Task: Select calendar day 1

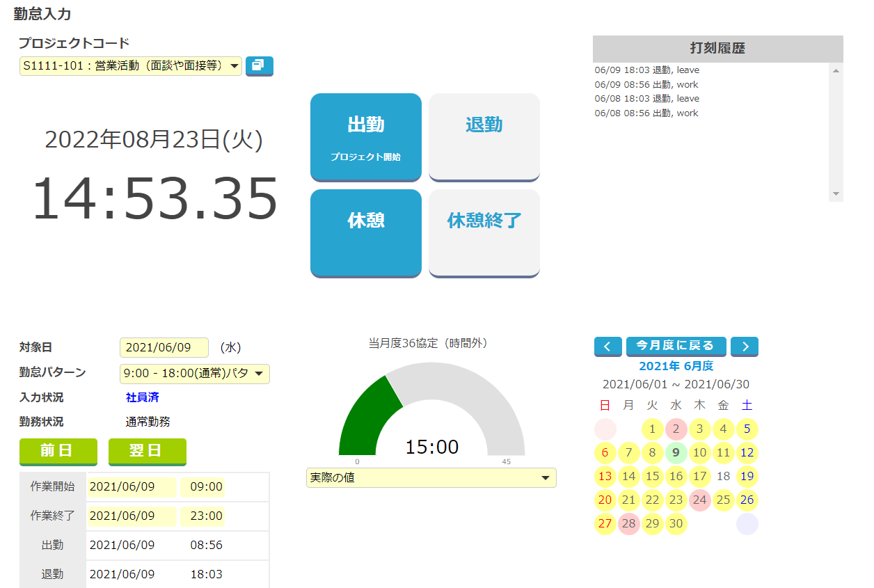Action: [653, 429]
